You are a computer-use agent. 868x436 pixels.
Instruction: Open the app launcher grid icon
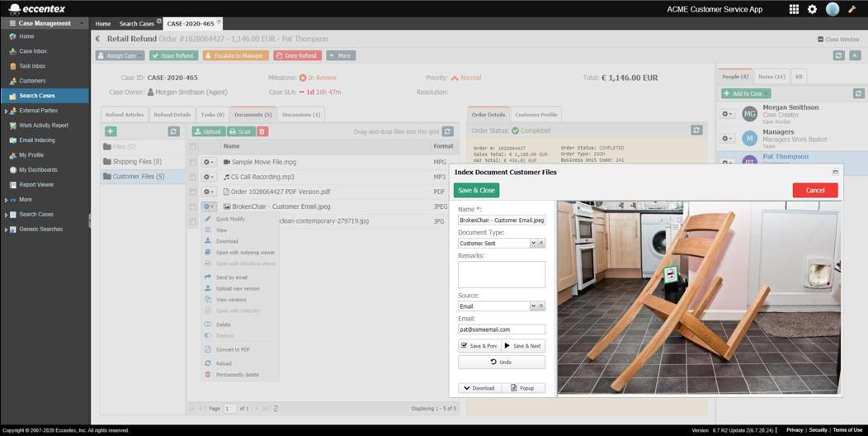794,9
